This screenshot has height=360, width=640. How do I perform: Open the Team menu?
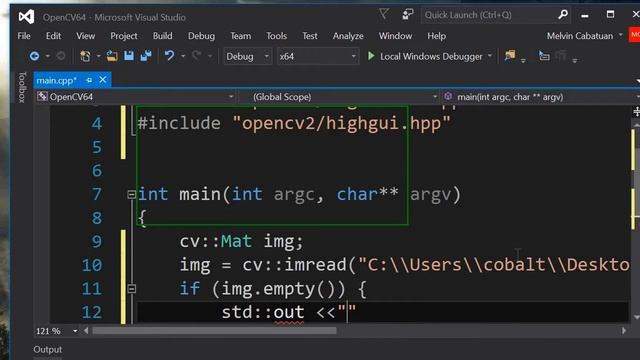click(240, 36)
